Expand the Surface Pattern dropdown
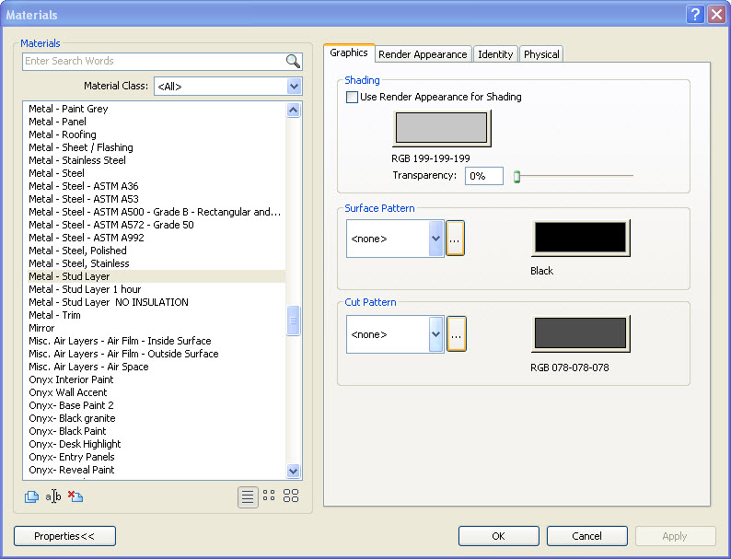731x560 pixels. pos(436,239)
